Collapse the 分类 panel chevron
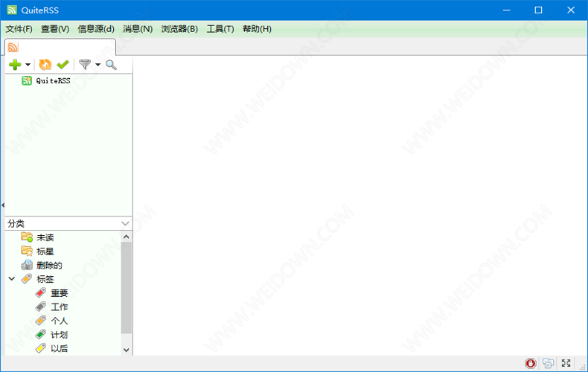The width and height of the screenshot is (588, 372). click(125, 223)
